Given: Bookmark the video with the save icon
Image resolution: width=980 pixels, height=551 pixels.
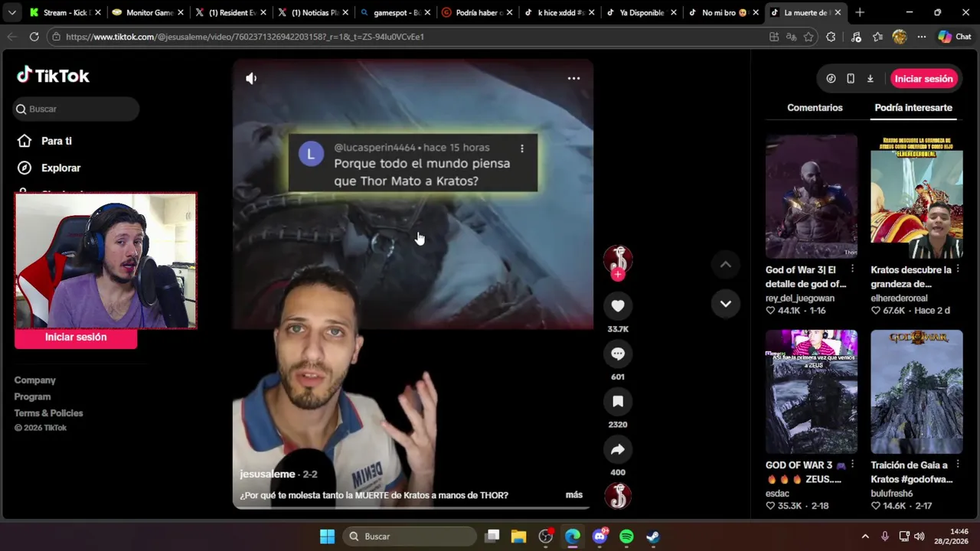Looking at the screenshot, I should click(x=618, y=401).
